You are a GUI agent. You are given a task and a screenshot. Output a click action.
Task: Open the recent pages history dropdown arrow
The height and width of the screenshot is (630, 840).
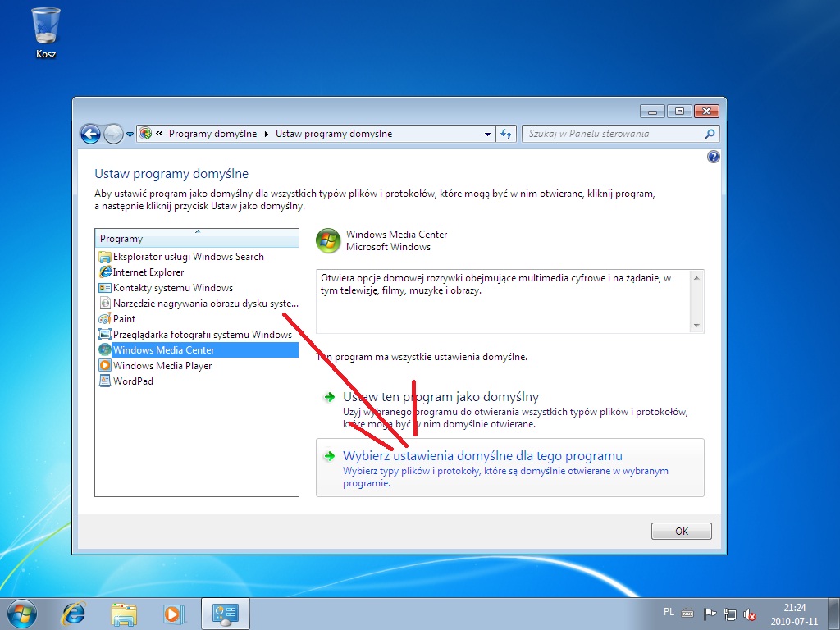tap(130, 135)
